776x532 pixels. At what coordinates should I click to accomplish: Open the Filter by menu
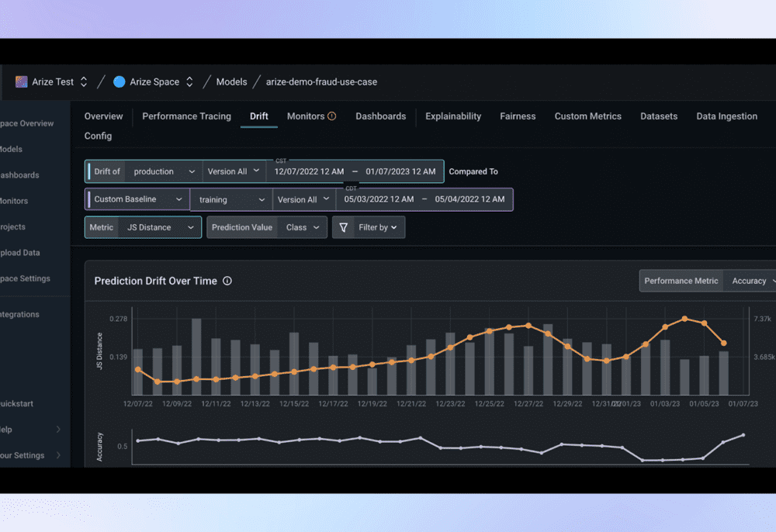378,227
